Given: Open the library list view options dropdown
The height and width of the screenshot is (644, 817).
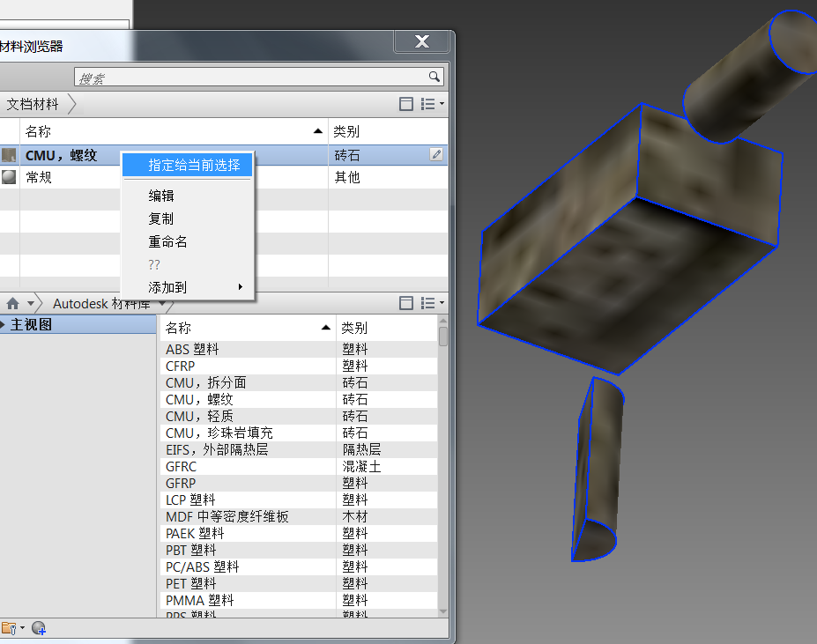Looking at the screenshot, I should [432, 303].
